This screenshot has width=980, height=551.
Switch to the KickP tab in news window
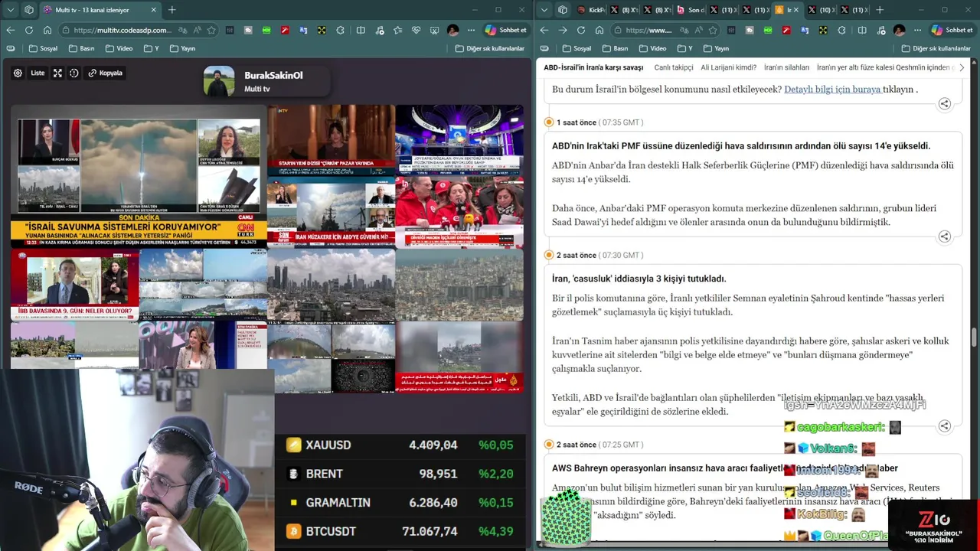[x=593, y=10]
